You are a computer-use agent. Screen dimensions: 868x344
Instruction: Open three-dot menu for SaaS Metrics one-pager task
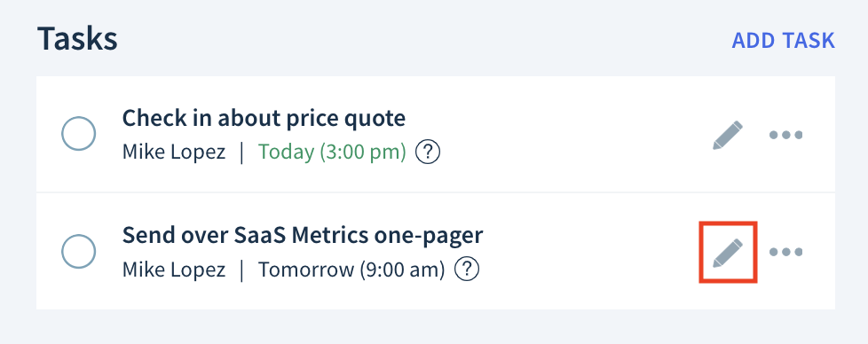(785, 252)
